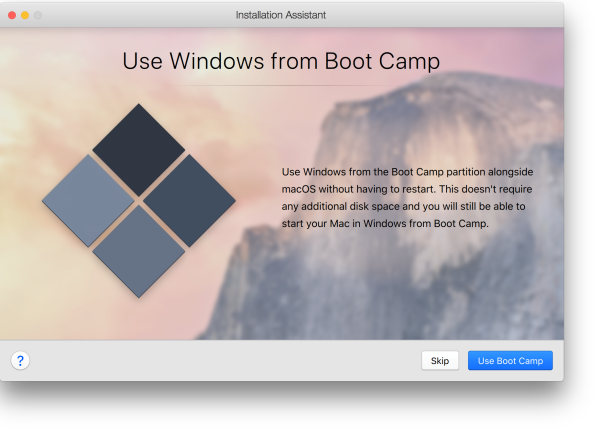Viewport: 600px width, 433px height.
Task: Click the word macOS in the description
Action: 299,188
